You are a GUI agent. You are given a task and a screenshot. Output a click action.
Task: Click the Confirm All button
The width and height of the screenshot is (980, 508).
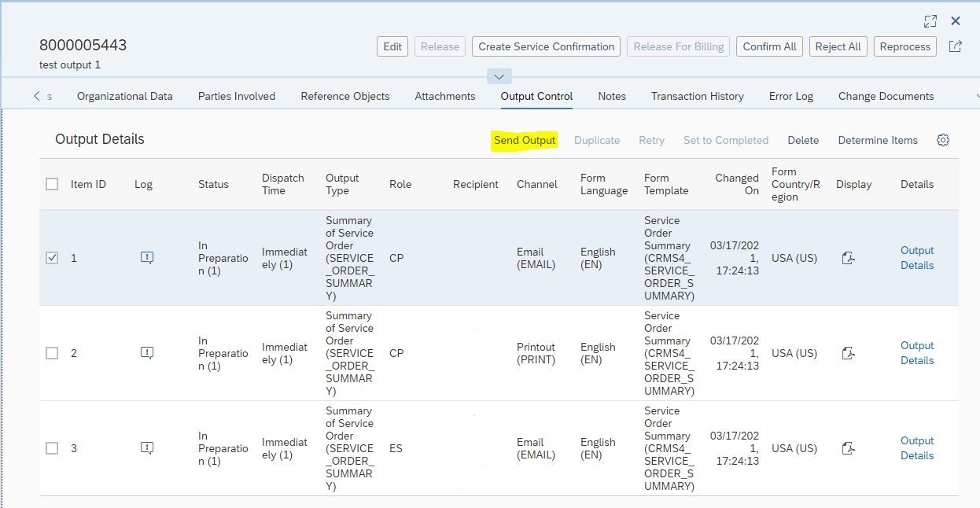770,46
